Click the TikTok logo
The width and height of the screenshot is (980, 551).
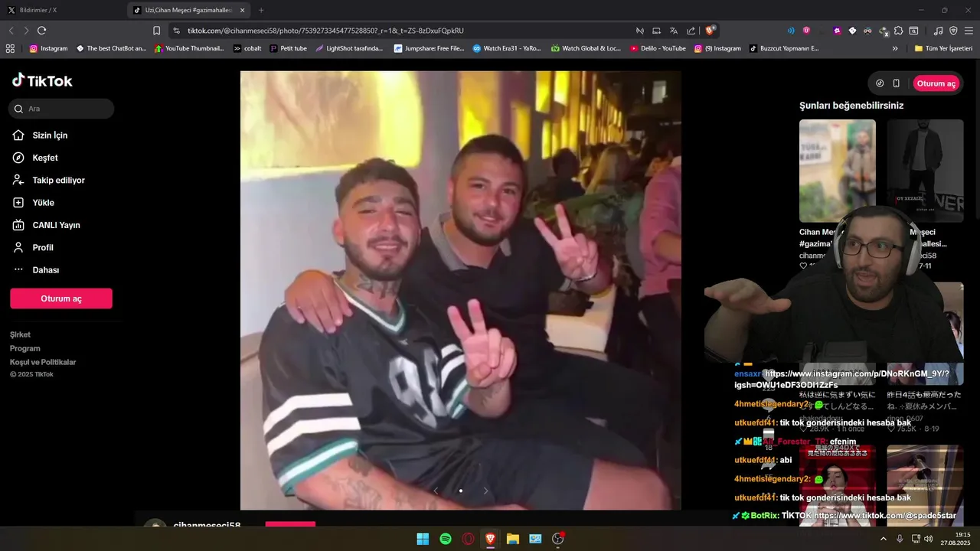click(42, 80)
